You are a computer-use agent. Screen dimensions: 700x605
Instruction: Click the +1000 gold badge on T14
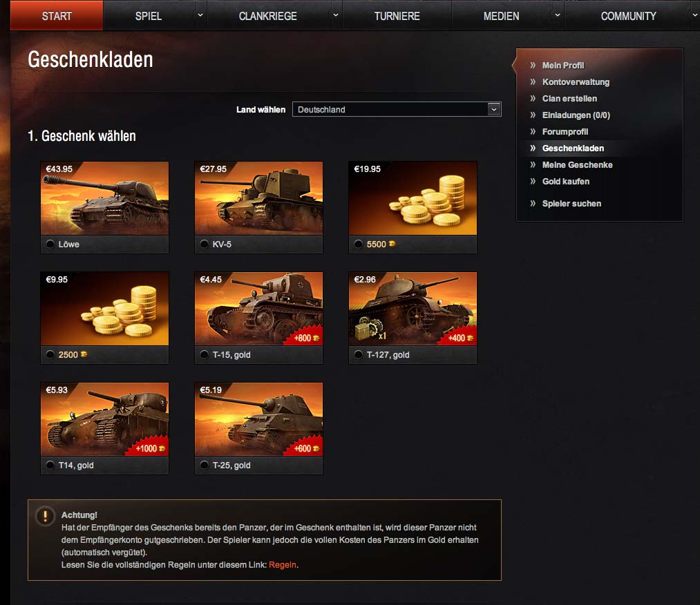click(x=151, y=448)
